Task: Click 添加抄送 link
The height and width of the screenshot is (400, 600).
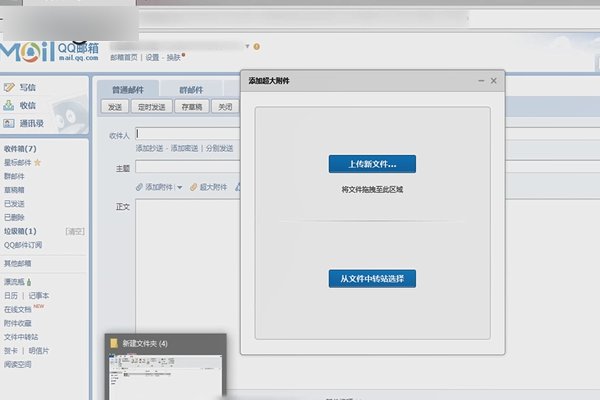Action: coord(149,148)
